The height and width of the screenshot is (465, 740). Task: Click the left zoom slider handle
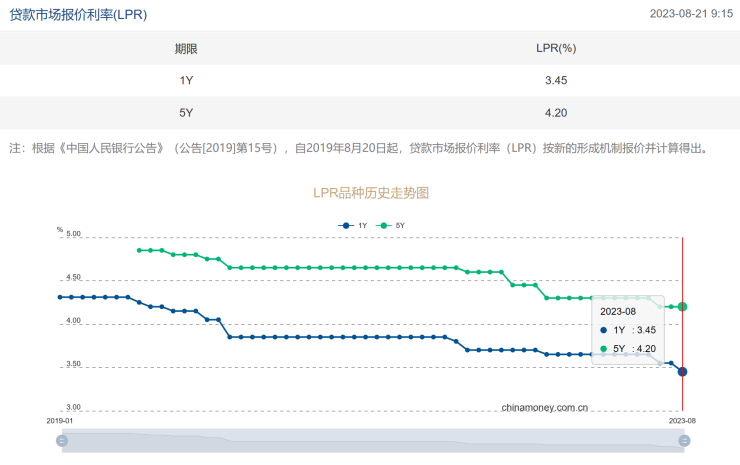click(62, 440)
